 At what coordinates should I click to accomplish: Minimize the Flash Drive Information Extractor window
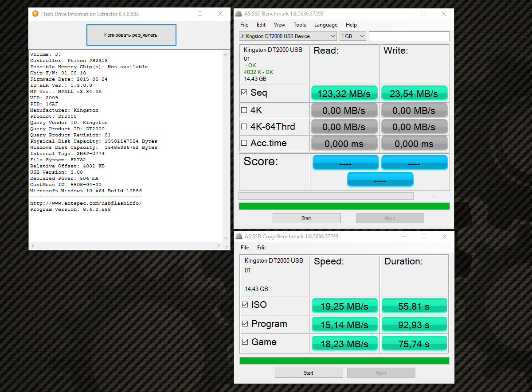tap(180, 14)
